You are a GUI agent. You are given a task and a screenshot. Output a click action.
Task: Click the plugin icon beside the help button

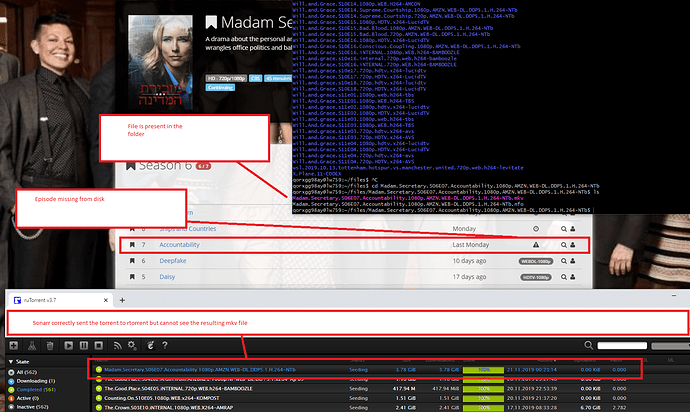click(150, 346)
